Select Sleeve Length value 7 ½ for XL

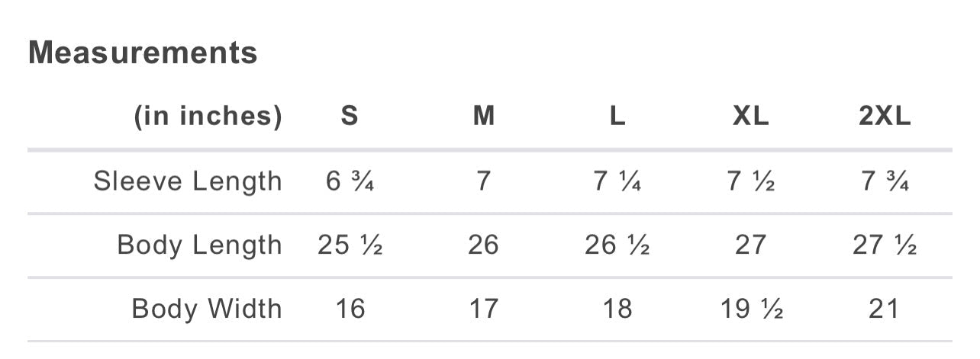tap(751, 181)
